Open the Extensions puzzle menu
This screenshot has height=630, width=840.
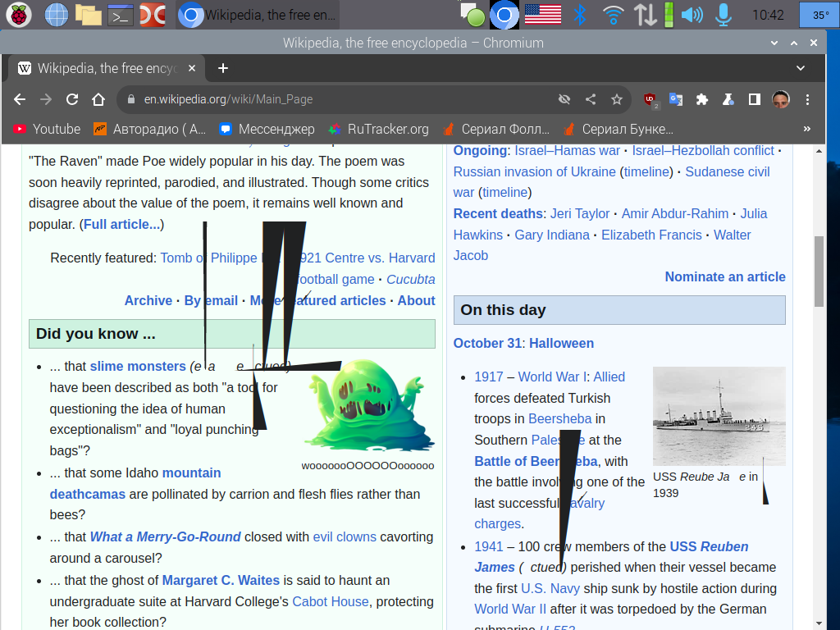pos(702,99)
